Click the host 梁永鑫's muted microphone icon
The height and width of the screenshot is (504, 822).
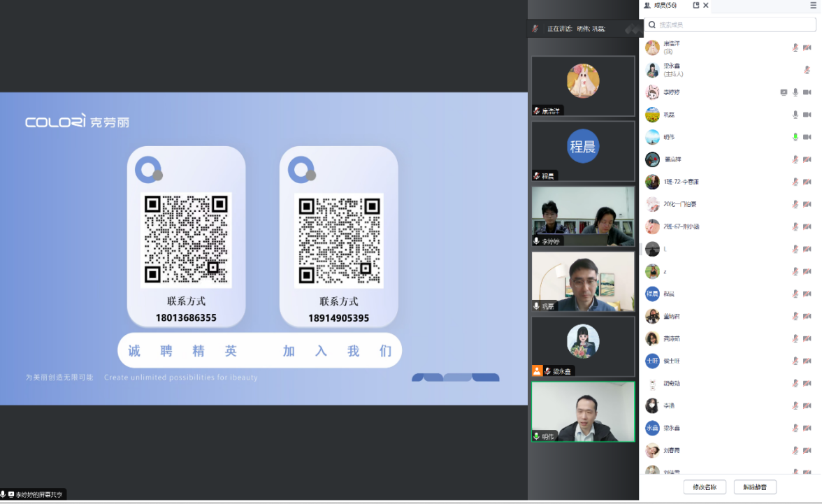(x=807, y=70)
